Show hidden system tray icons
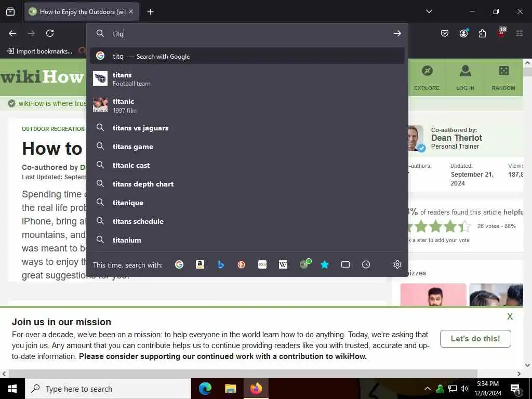 pyautogui.click(x=428, y=389)
